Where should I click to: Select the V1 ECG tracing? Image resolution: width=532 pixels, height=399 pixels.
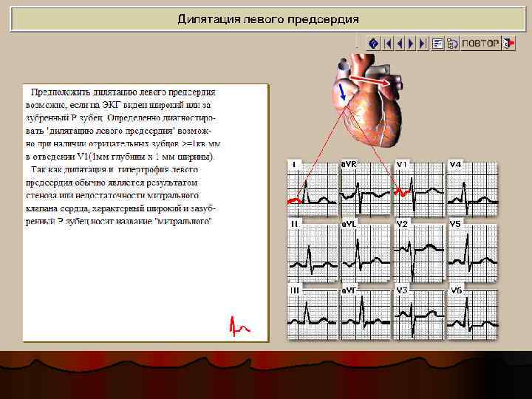coord(419,188)
